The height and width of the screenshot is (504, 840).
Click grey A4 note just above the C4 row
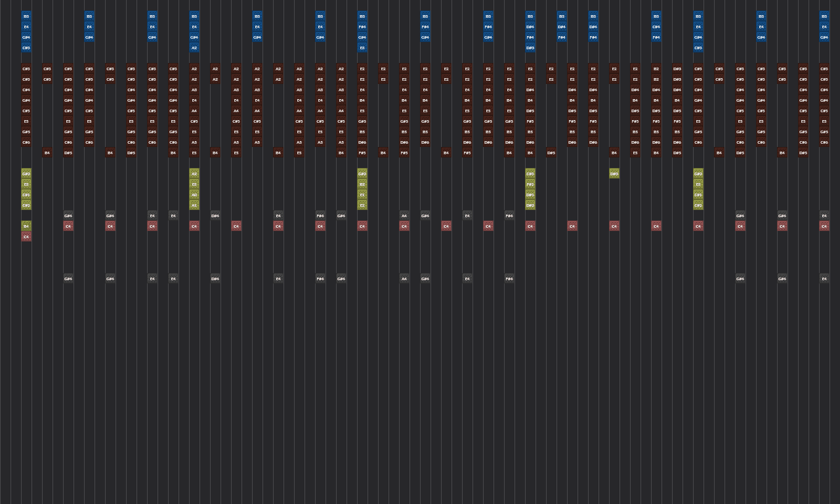point(404,216)
